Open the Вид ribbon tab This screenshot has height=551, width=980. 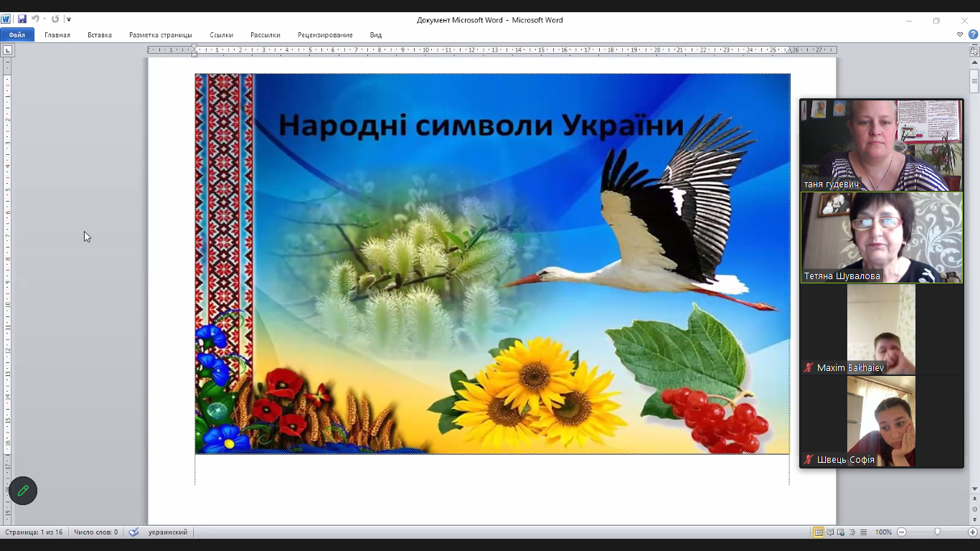(376, 34)
